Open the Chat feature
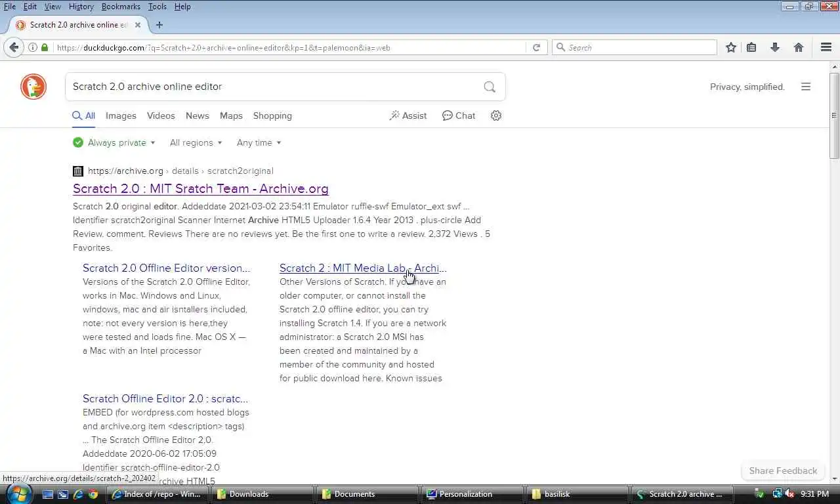Image resolution: width=840 pixels, height=504 pixels. coord(459,115)
